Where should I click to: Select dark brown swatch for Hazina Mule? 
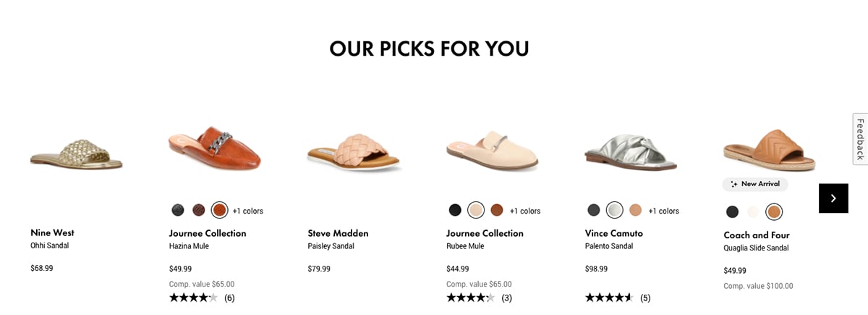(199, 211)
